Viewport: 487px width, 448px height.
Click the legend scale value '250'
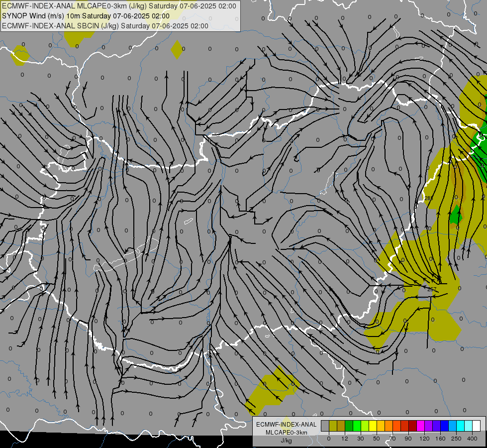[x=456, y=439]
